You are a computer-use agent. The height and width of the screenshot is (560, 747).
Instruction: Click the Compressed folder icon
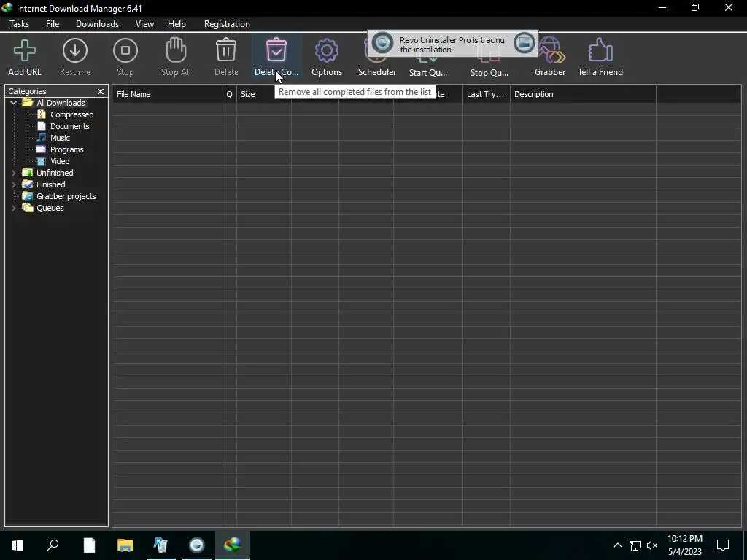pyautogui.click(x=42, y=114)
